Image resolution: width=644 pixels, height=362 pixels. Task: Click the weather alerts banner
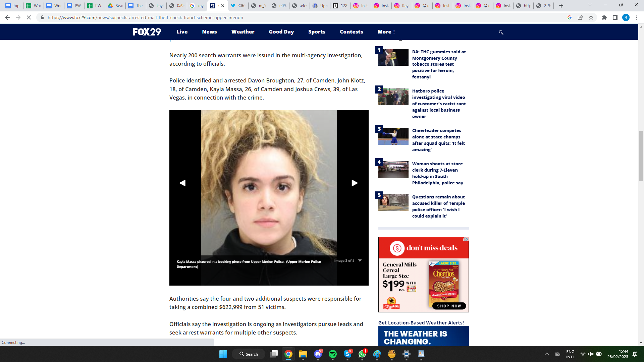click(x=424, y=336)
